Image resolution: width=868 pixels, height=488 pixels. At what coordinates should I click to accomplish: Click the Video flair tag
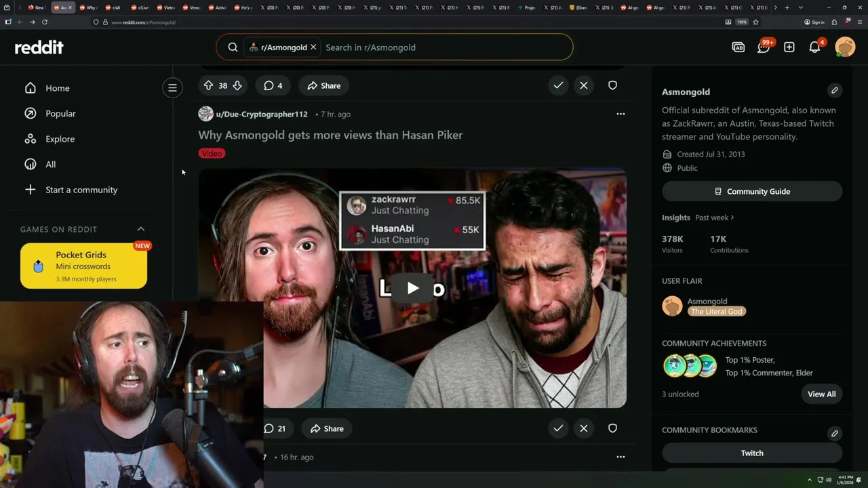point(212,154)
